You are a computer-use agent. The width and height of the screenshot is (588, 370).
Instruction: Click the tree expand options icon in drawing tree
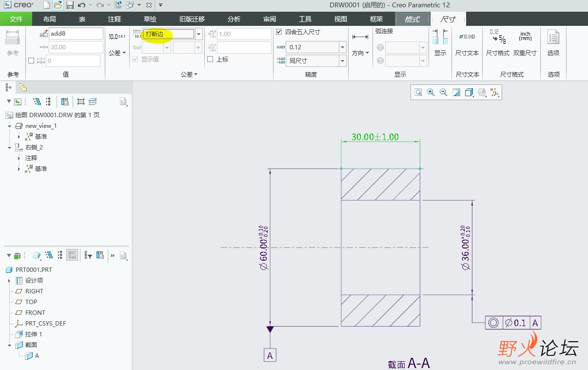point(37,102)
